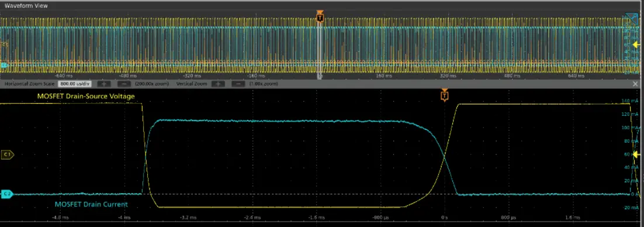
Task: Increase horizontal zoom with the plus button
Action: pos(104,84)
